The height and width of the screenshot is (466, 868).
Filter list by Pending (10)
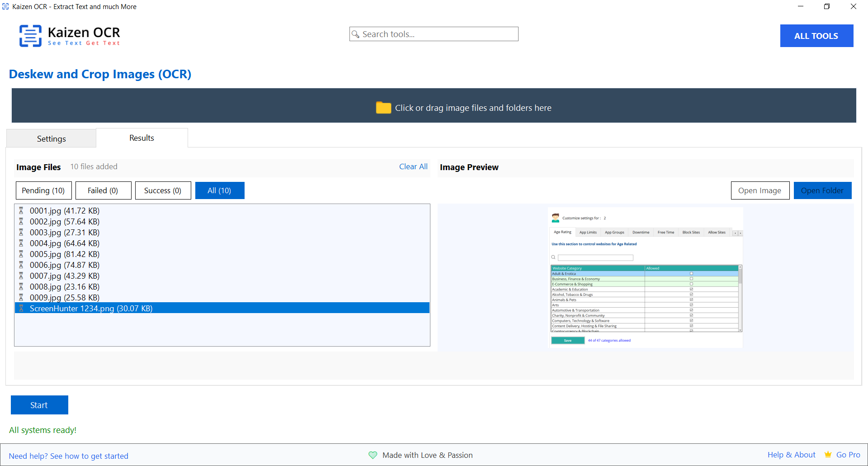point(43,190)
